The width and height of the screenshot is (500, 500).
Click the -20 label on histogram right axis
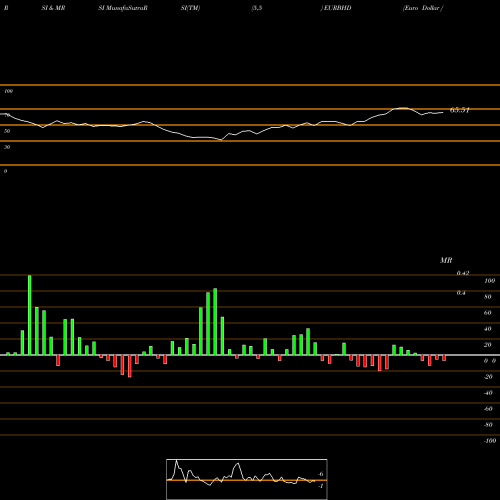[488, 377]
